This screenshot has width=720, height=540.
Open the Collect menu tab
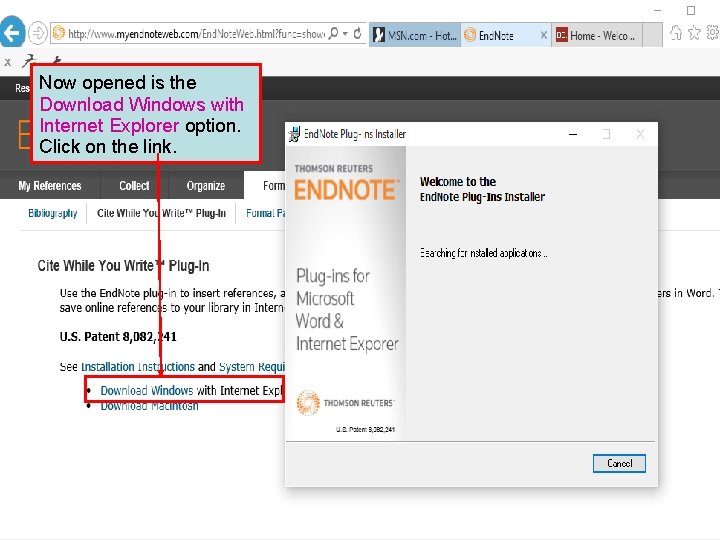pyautogui.click(x=134, y=186)
